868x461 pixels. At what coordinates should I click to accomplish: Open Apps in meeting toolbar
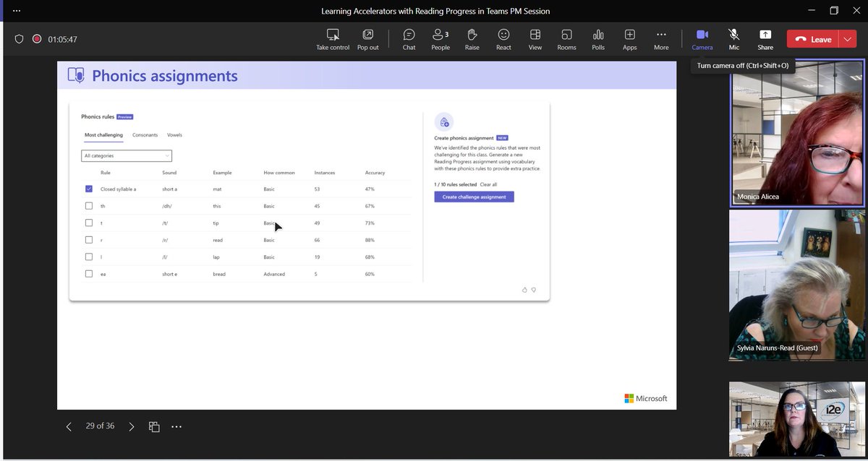[630, 39]
